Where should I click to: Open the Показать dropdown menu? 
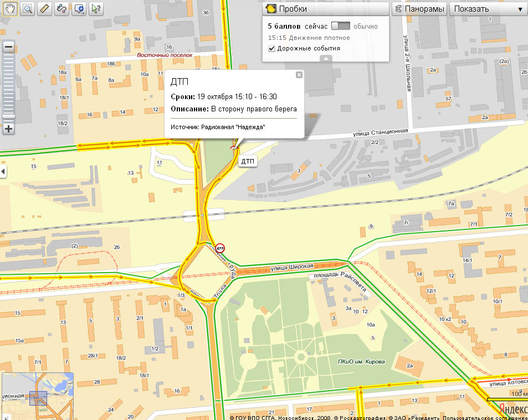pos(488,9)
